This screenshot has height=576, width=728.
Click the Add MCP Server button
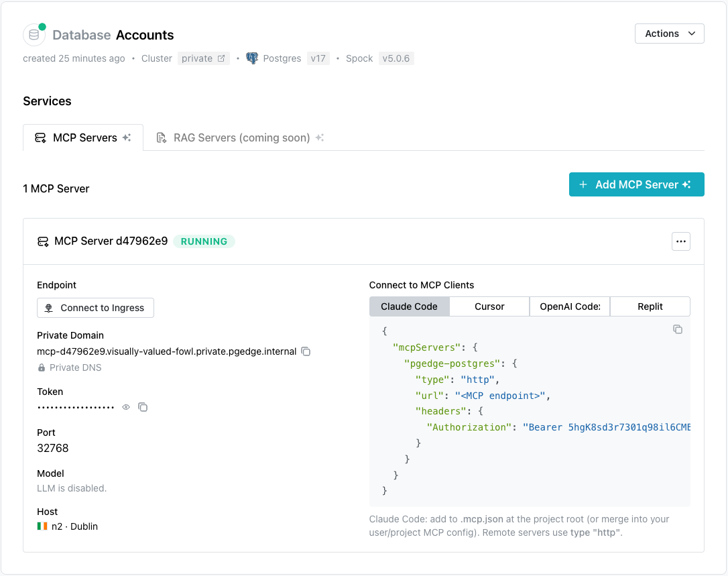click(x=637, y=184)
